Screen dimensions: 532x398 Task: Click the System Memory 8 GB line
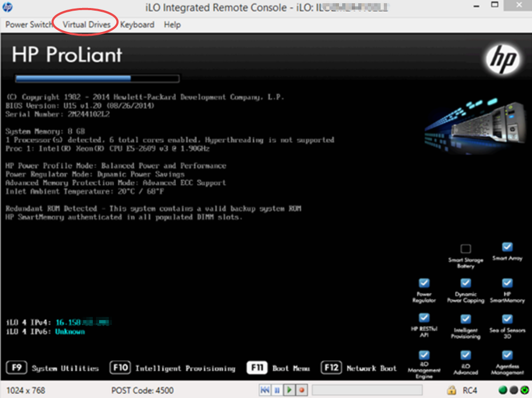coord(45,131)
